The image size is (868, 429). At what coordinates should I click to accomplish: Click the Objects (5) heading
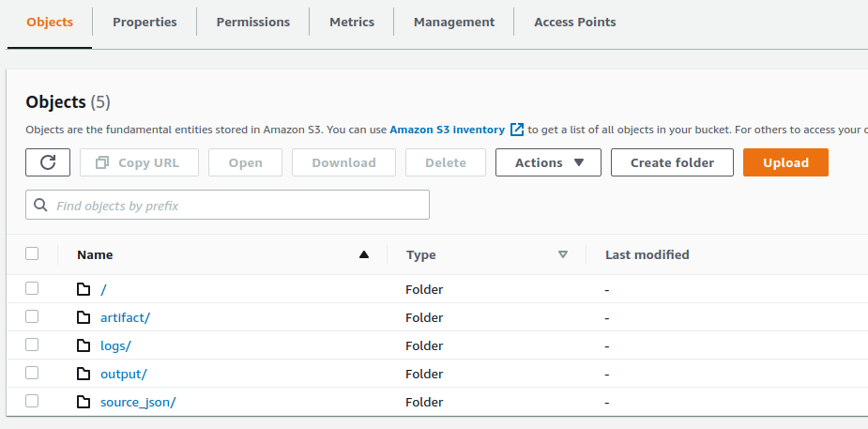pos(69,102)
